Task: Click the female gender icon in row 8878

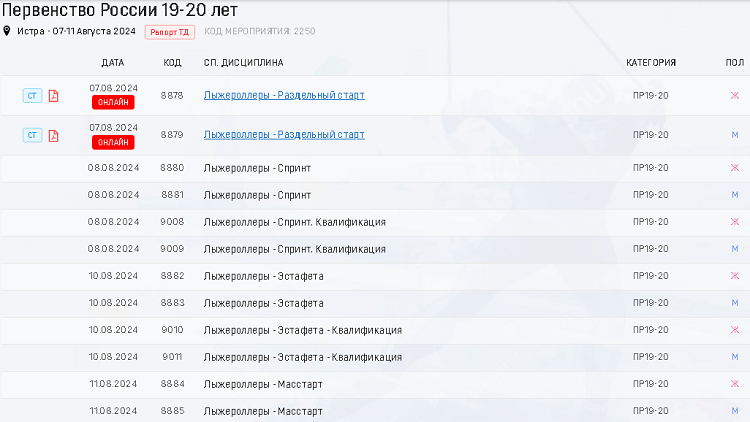Action: click(735, 95)
